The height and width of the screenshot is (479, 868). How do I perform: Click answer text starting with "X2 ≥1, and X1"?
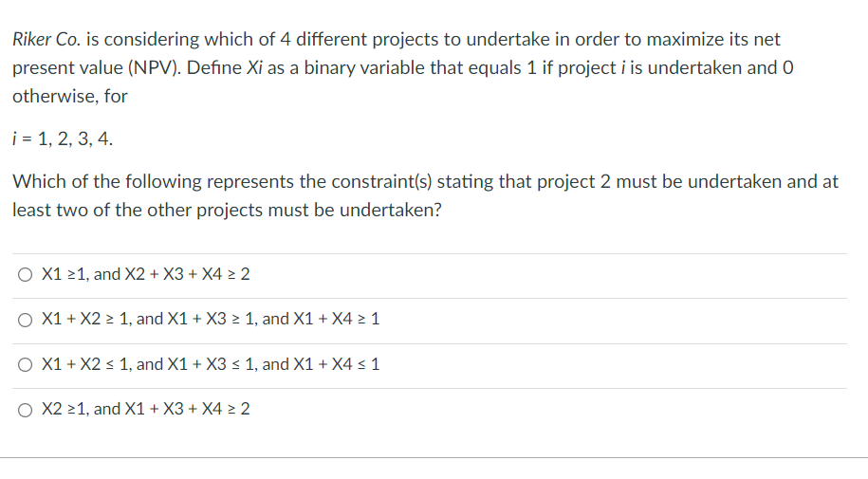pos(145,409)
